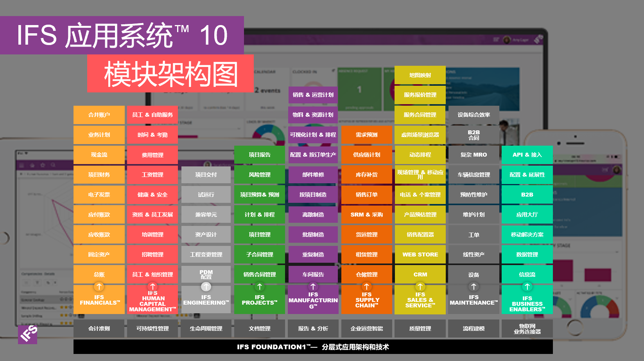Click the 风险管理 tile
This screenshot has width=644, height=361.
tap(260, 175)
